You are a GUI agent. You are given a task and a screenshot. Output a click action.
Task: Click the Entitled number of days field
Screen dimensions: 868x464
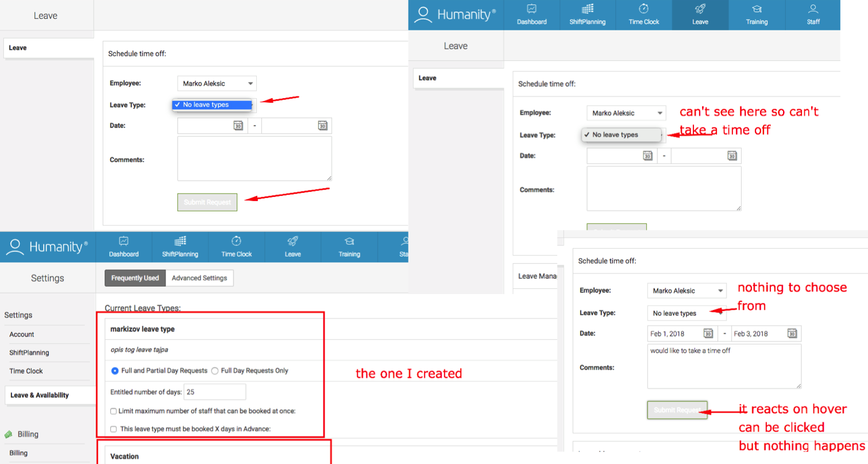[215, 392]
